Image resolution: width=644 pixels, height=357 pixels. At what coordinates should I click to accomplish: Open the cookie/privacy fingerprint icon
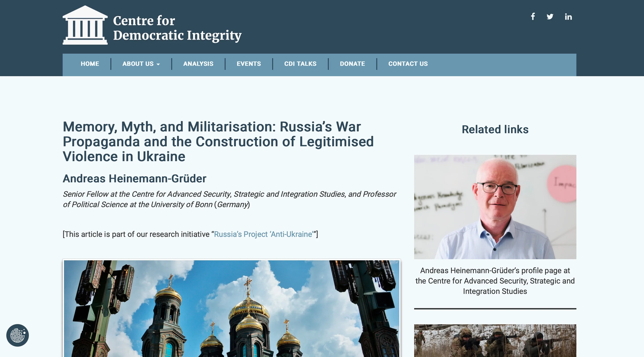click(x=18, y=336)
